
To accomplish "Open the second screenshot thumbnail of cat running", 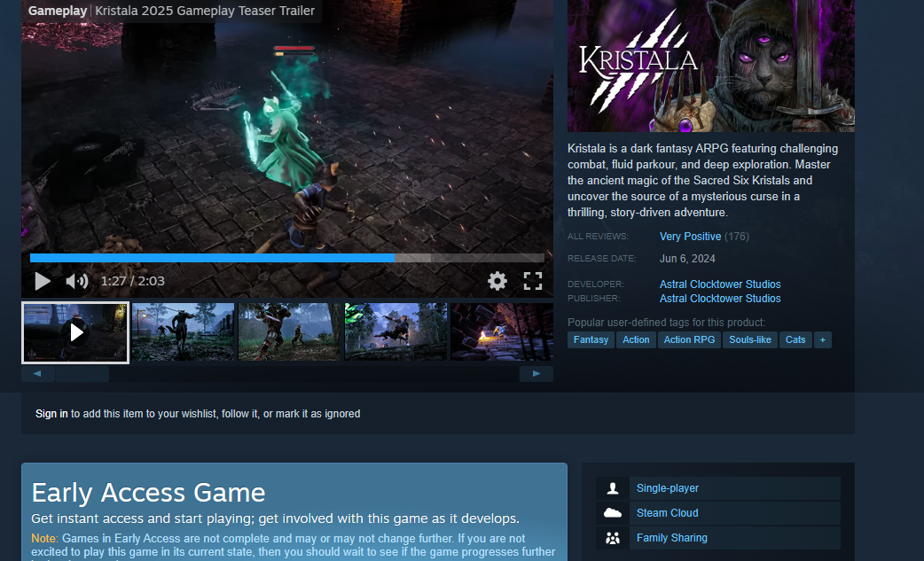I will tap(183, 332).
